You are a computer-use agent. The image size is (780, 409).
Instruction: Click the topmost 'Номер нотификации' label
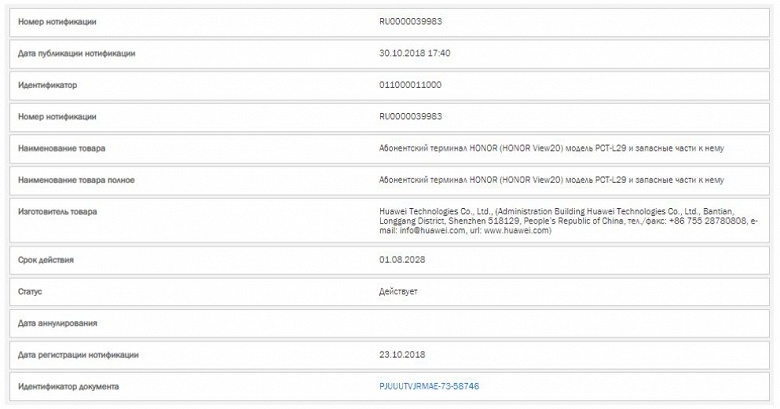click(58, 21)
